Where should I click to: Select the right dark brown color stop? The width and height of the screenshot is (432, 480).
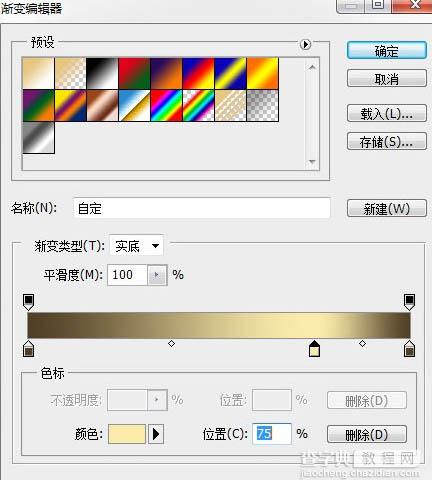(x=409, y=349)
